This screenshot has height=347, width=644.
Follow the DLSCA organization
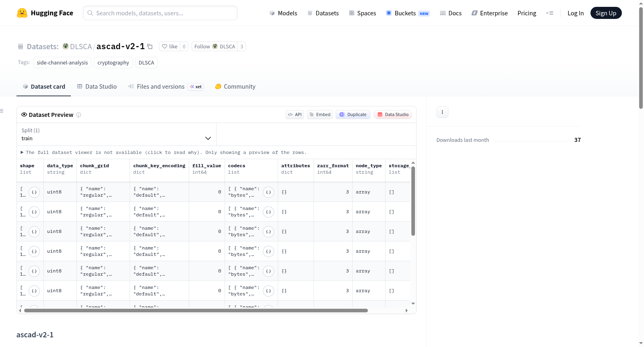pos(215,46)
